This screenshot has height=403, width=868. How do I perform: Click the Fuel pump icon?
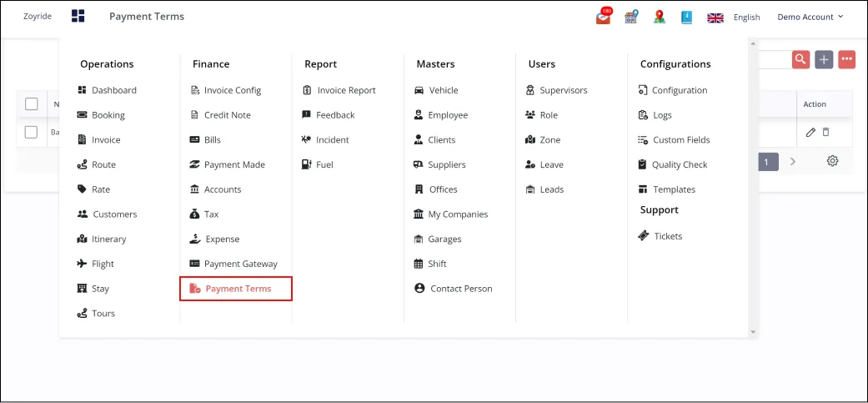[x=306, y=164]
